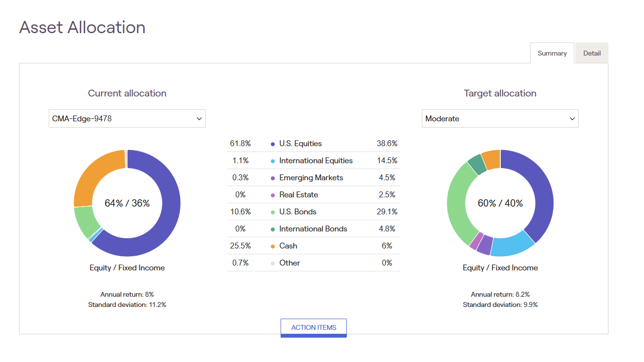Click the Target allocation heading

coord(500,94)
